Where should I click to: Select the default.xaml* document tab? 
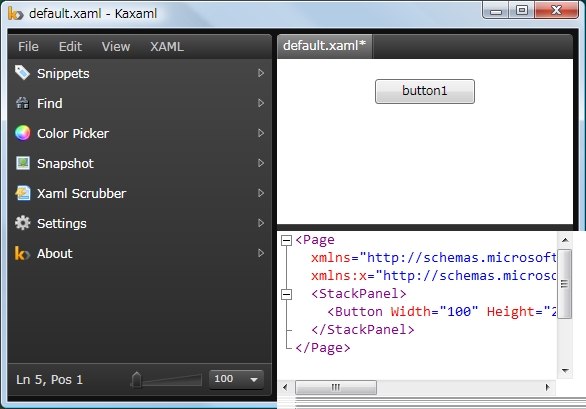(324, 46)
